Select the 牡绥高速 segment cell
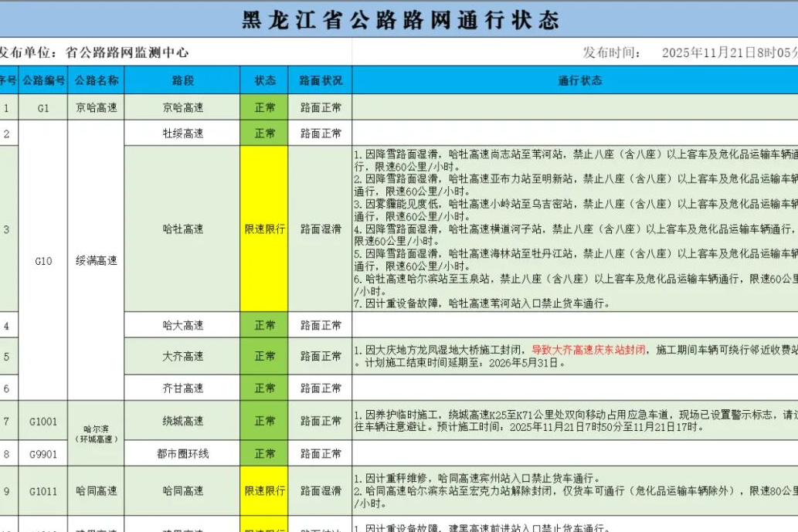 (182, 134)
